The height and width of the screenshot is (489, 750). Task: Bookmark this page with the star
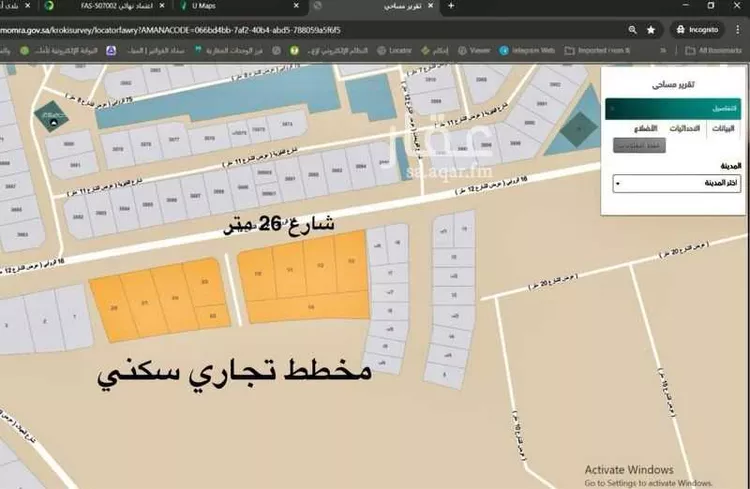pos(651,30)
